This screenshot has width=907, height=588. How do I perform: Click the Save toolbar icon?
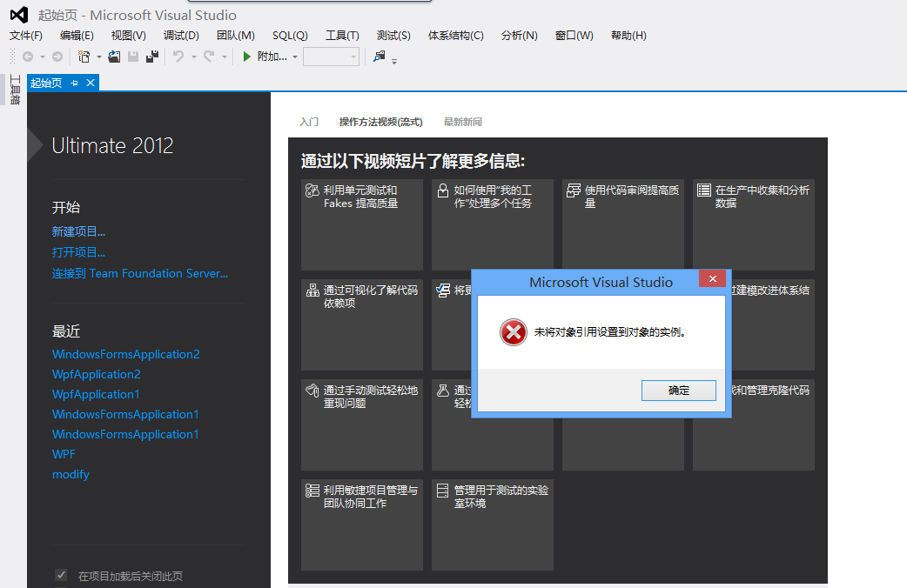(133, 57)
